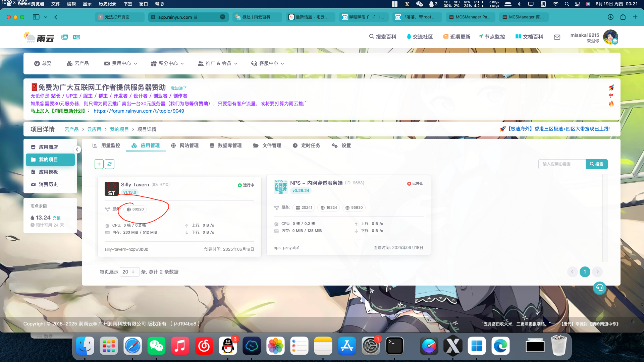The height and width of the screenshot is (362, 644).
Task: Go to page 1 in pagination
Action: click(585, 272)
